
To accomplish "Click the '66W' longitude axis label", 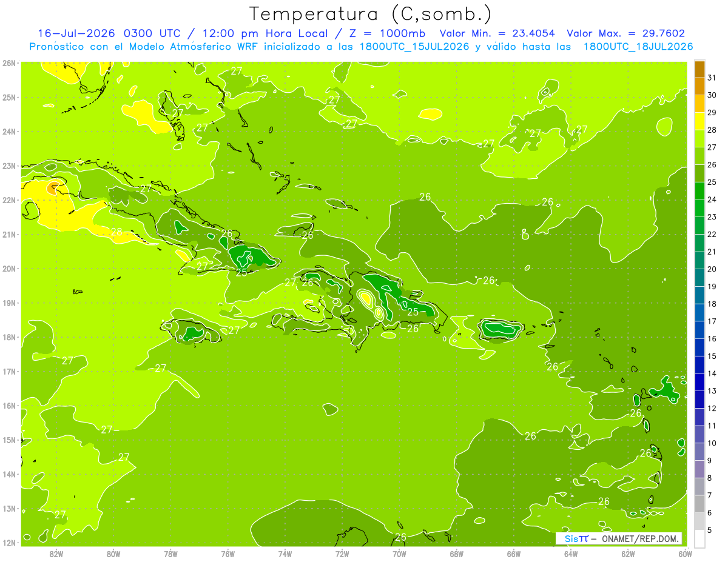I will [514, 554].
